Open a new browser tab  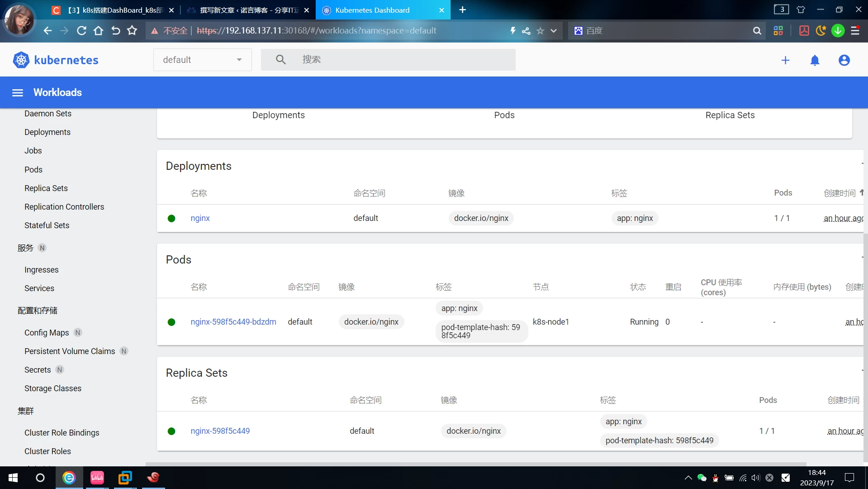pyautogui.click(x=462, y=10)
